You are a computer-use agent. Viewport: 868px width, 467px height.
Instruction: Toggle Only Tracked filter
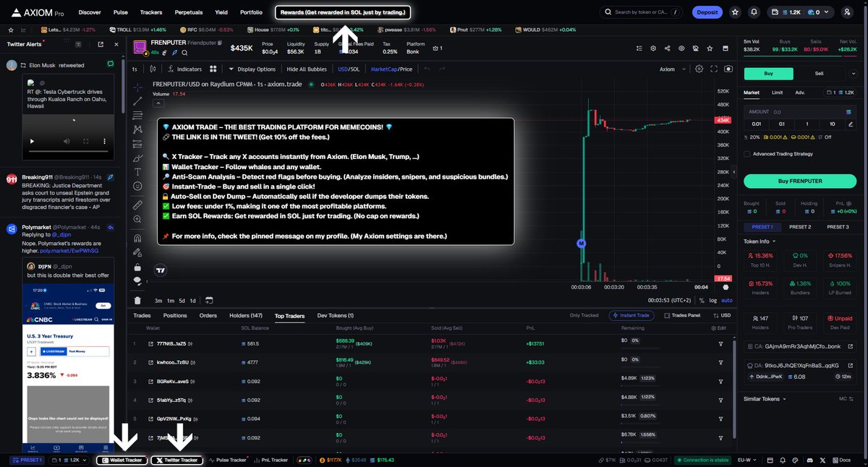pyautogui.click(x=584, y=315)
